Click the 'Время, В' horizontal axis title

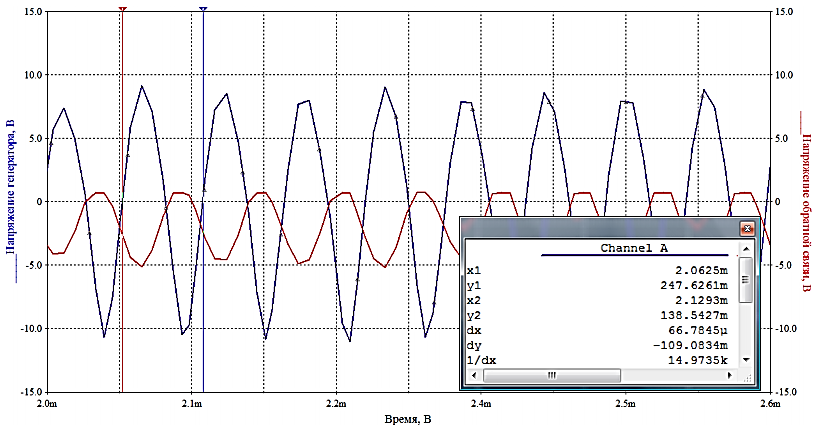click(x=408, y=418)
